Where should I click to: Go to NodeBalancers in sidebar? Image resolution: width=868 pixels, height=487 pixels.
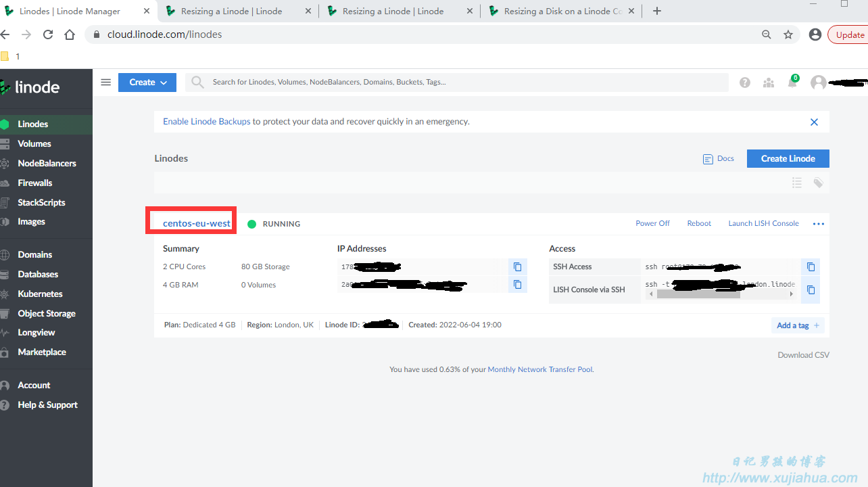[x=46, y=163]
